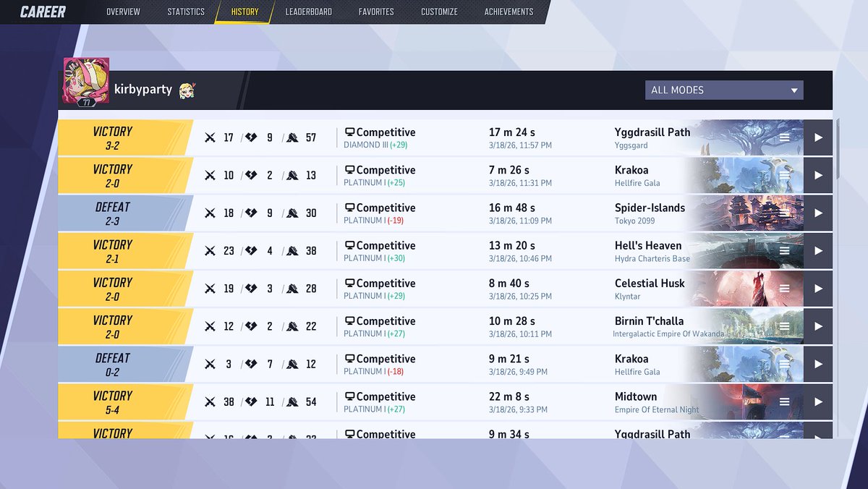
Task: Open details list icon for Krakoa 0-2 defeat
Action: [x=785, y=364]
